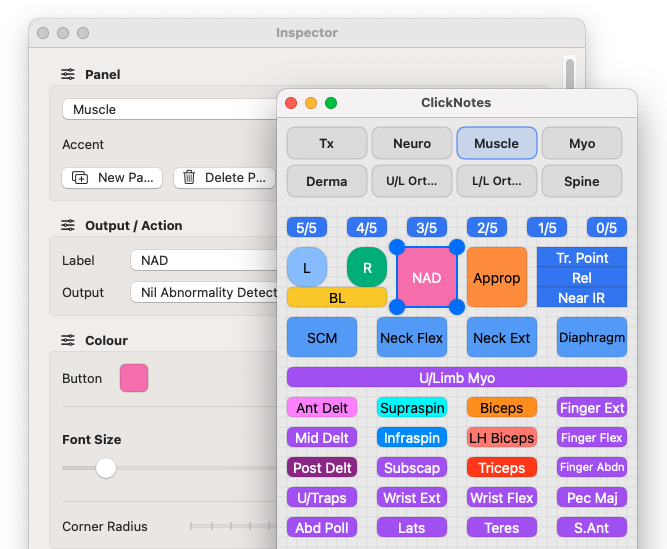Image resolution: width=667 pixels, height=549 pixels.
Task: Open the Myo panel tab
Action: coord(582,143)
